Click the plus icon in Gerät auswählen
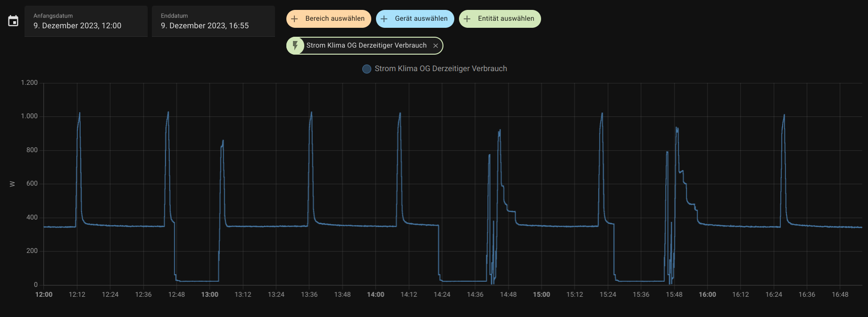The image size is (868, 317). pyautogui.click(x=384, y=19)
